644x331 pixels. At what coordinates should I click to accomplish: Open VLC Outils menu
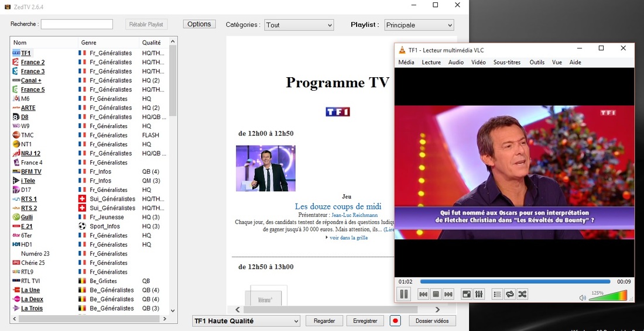(x=537, y=63)
